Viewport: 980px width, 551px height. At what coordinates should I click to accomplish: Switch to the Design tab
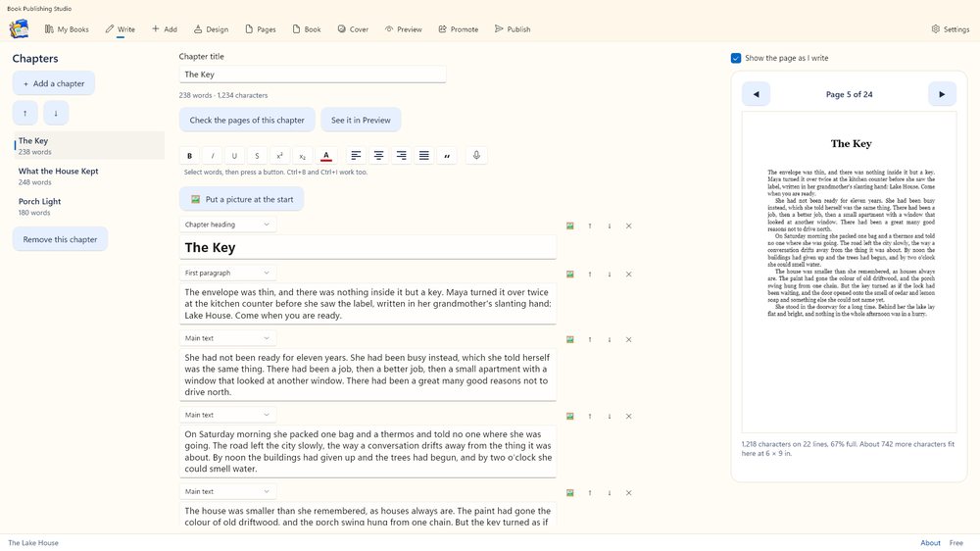pos(211,29)
